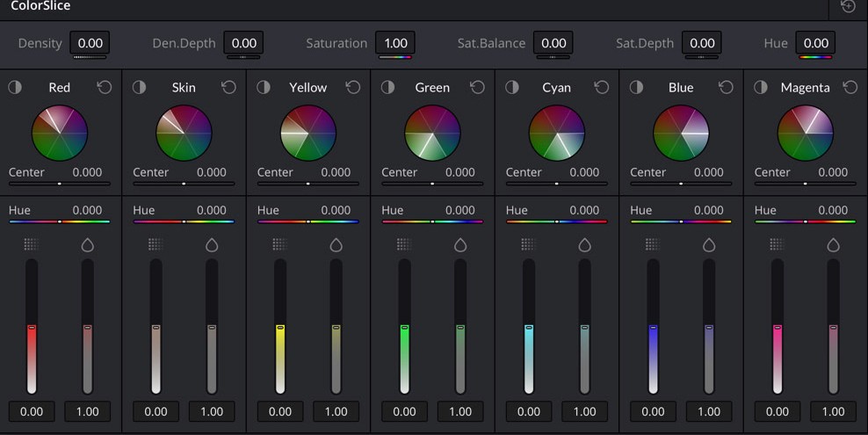868x435 pixels.
Task: Click the Density value field
Action: tap(90, 43)
